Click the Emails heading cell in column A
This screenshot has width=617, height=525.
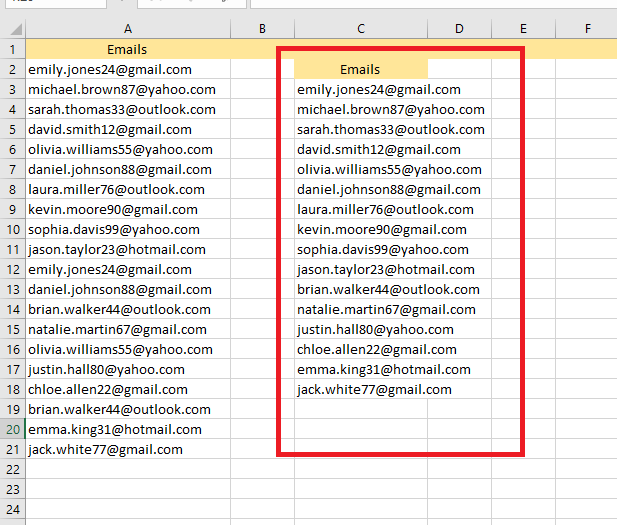pyautogui.click(x=127, y=49)
